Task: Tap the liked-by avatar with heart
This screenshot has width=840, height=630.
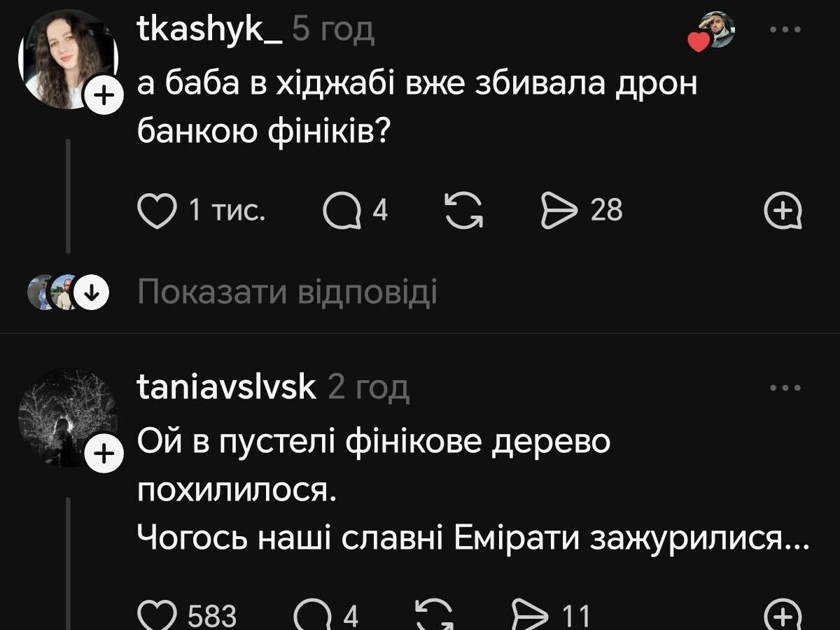Action: click(715, 31)
